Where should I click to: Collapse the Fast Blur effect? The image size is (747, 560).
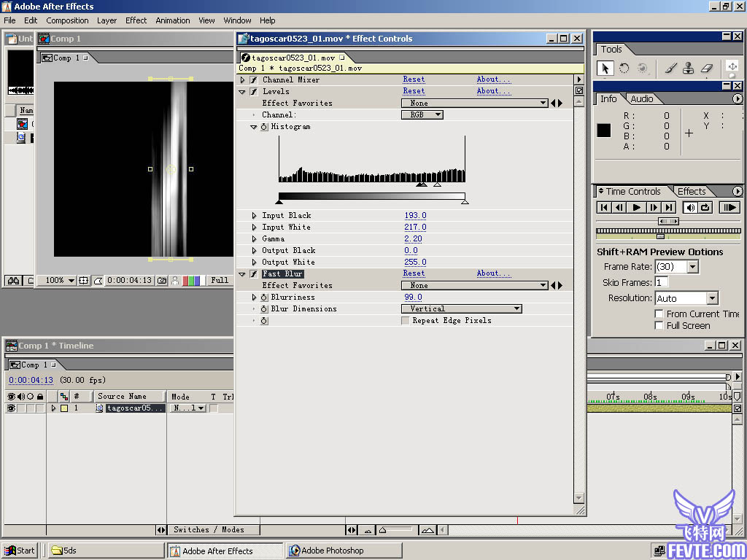pos(242,274)
